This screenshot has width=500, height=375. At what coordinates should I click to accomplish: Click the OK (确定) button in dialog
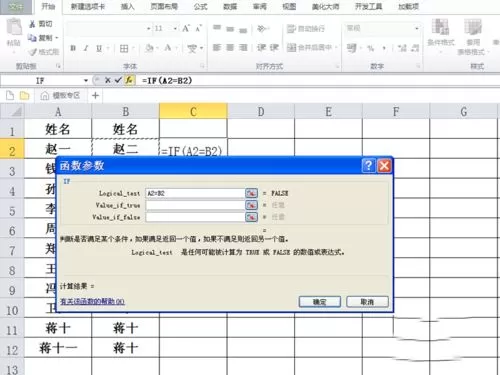(320, 302)
